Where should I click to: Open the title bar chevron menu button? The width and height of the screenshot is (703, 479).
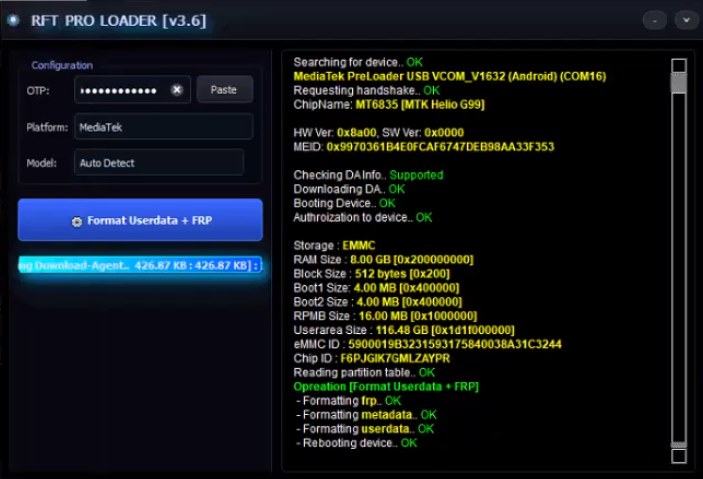(x=686, y=21)
